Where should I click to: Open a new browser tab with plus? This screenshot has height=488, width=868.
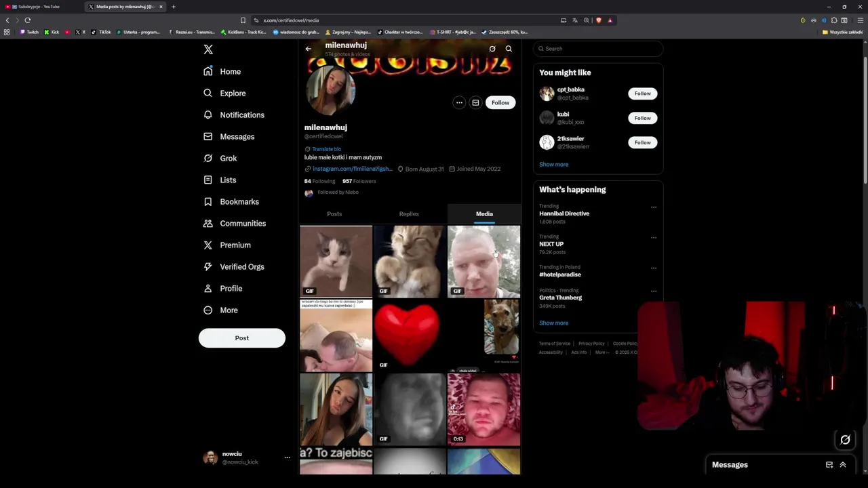coord(173,7)
